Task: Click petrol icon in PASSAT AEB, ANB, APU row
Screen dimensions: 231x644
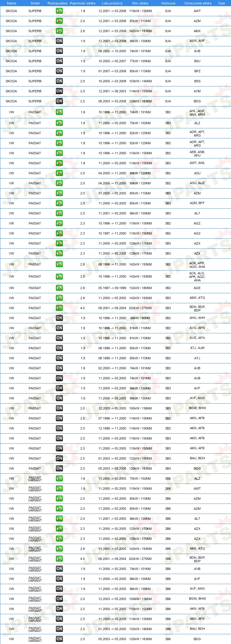Action: [59, 153]
